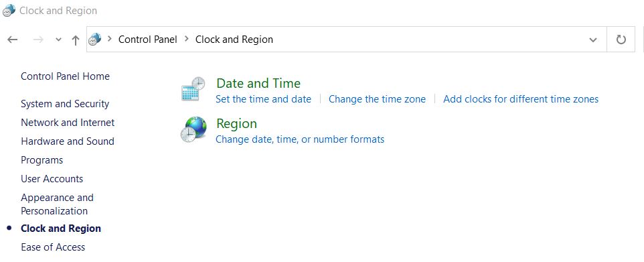644x262 pixels.
Task: Open Change the time zone link
Action: [377, 99]
